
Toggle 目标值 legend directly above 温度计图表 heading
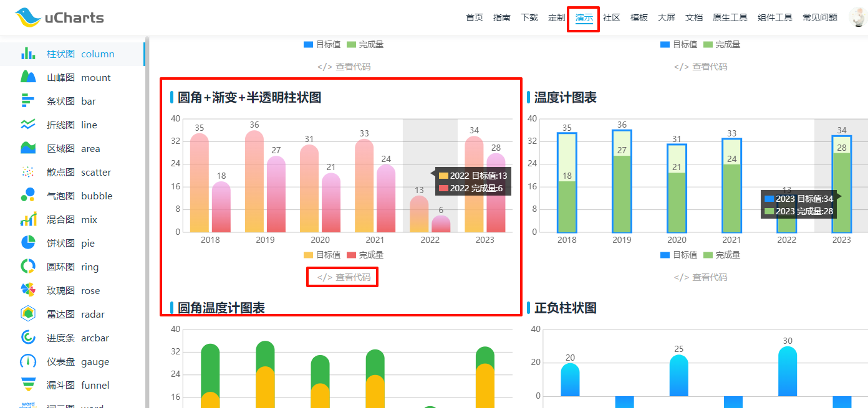pyautogui.click(x=679, y=44)
